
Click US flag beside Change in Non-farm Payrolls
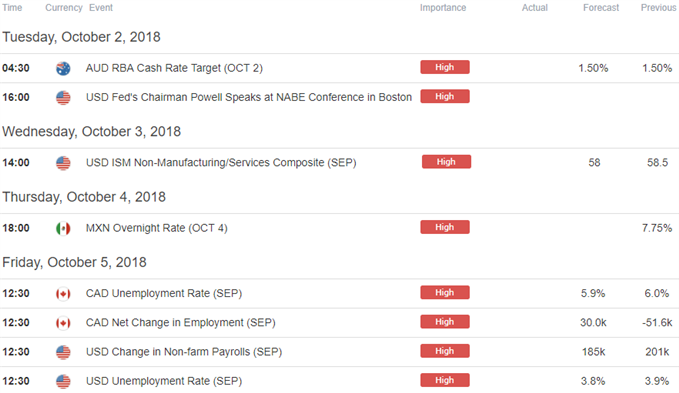point(63,352)
